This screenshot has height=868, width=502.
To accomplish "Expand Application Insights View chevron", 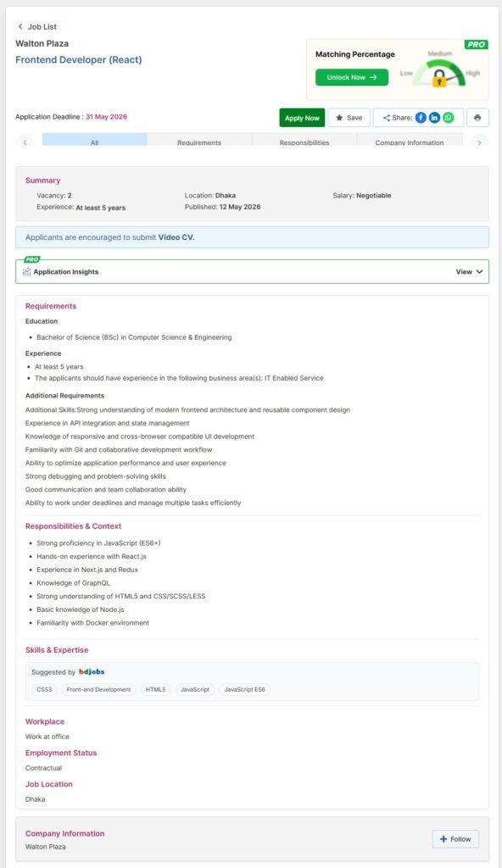I will (479, 272).
